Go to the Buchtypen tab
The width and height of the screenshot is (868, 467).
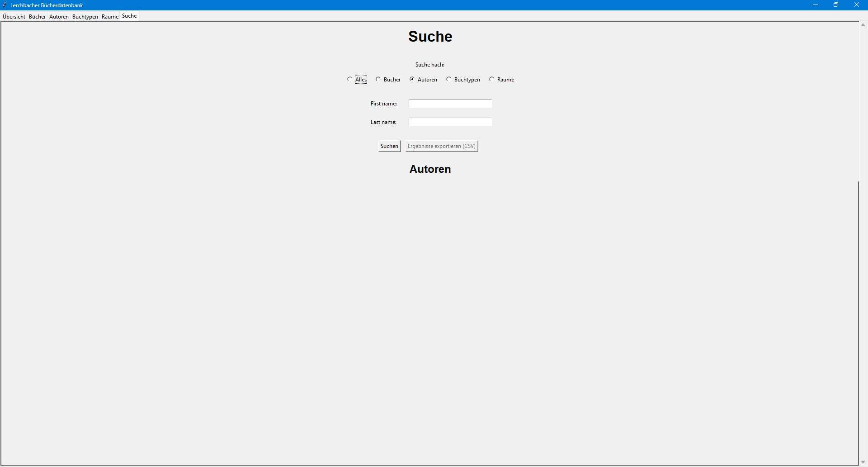click(x=85, y=17)
